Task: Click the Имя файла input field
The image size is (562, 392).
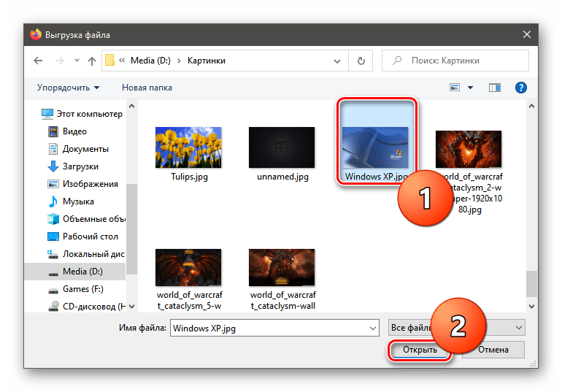Action: 274,328
